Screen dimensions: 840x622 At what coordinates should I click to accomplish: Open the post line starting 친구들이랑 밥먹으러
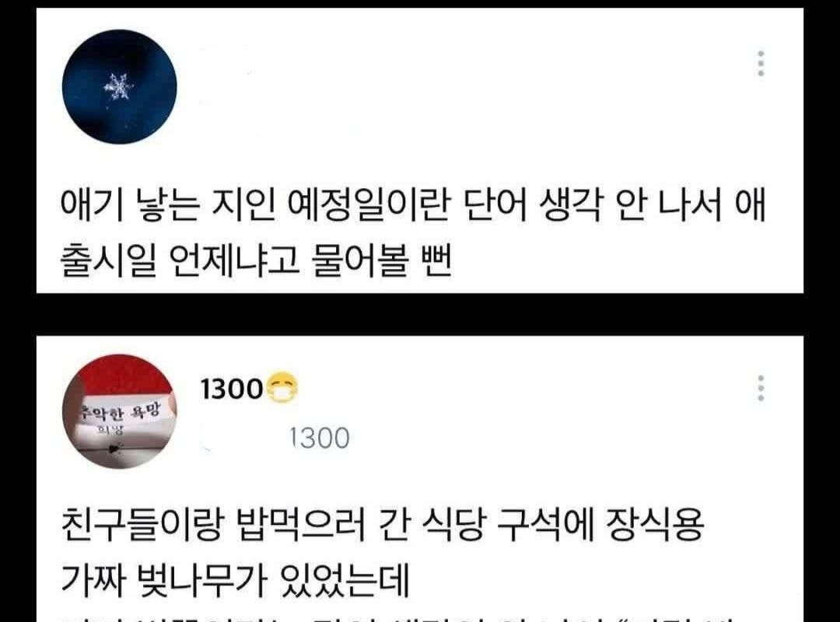click(381, 523)
